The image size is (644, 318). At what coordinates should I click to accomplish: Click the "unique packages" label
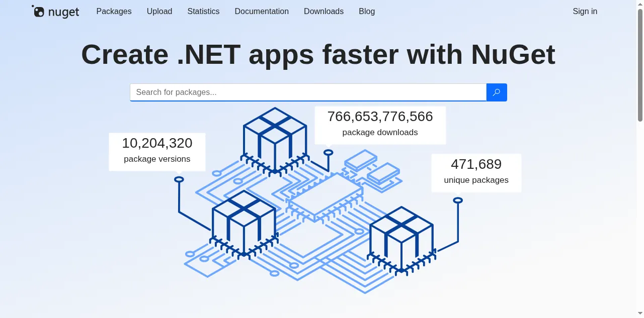(x=476, y=180)
